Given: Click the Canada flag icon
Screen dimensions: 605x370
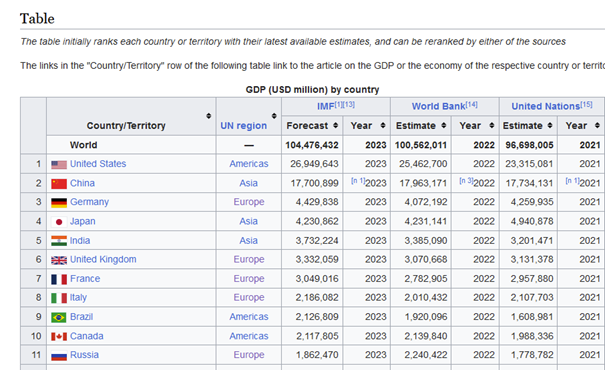Looking at the screenshot, I should pyautogui.click(x=59, y=337).
